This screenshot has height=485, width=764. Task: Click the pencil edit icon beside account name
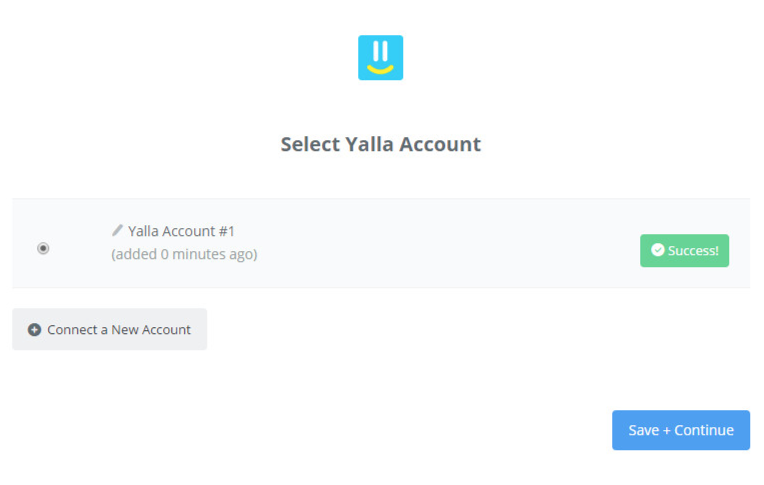coord(117,230)
